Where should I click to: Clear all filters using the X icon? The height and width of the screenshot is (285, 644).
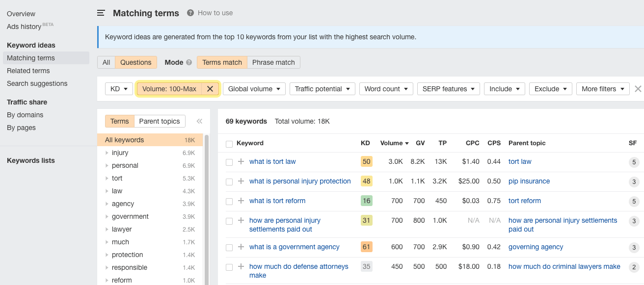(x=638, y=89)
